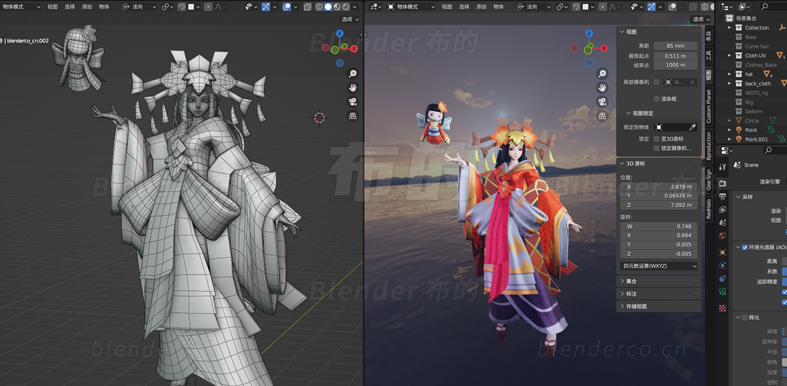Open the 添加 menu in left viewport
The image size is (787, 386).
pos(86,7)
